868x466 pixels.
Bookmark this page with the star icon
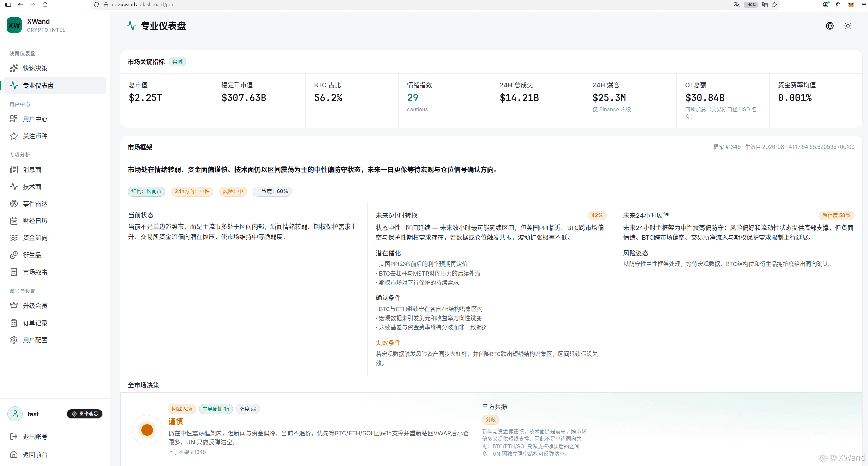point(775,5)
